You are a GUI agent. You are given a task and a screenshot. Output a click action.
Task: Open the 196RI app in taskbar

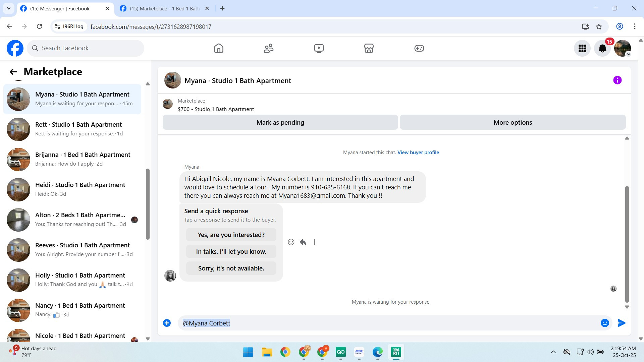point(396,352)
